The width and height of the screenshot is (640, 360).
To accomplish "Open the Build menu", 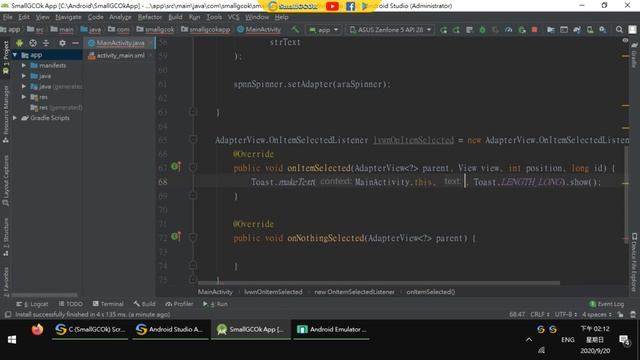I will [x=175, y=17].
